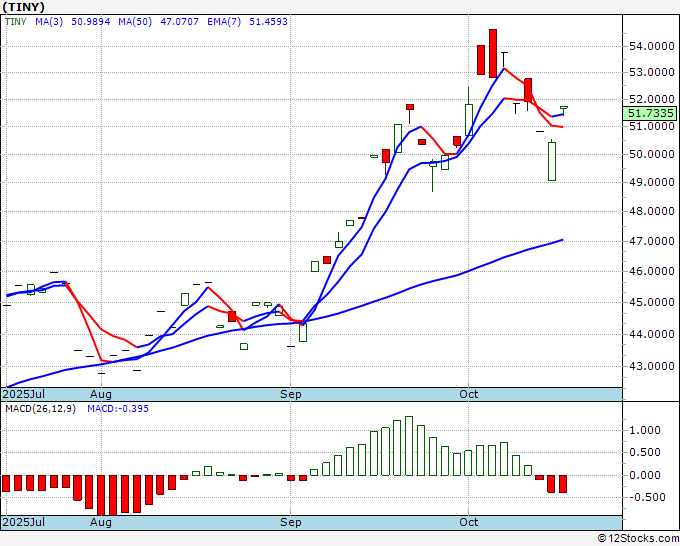680x546 pixels.
Task: Click the EMA(7) value 51.4593
Action: (x=268, y=22)
